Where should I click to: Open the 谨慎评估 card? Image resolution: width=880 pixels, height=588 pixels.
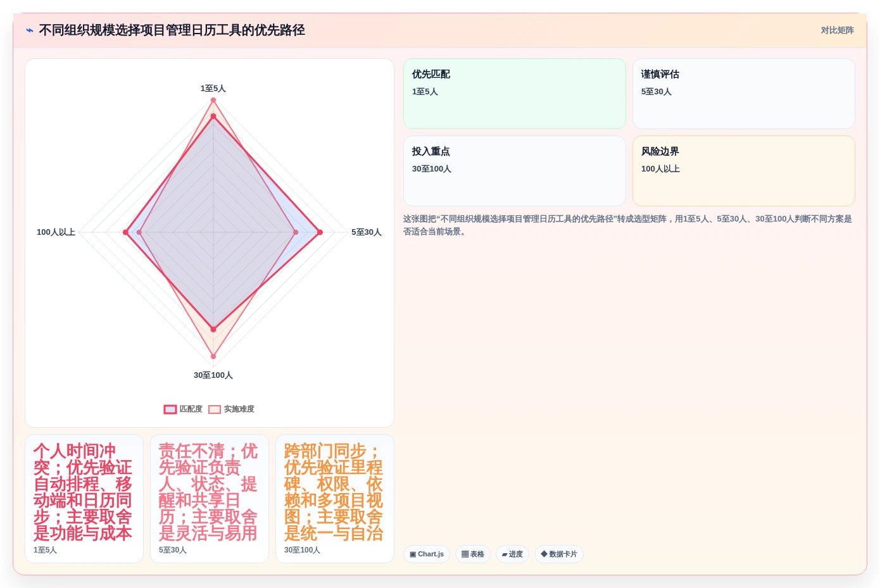pyautogui.click(x=744, y=94)
